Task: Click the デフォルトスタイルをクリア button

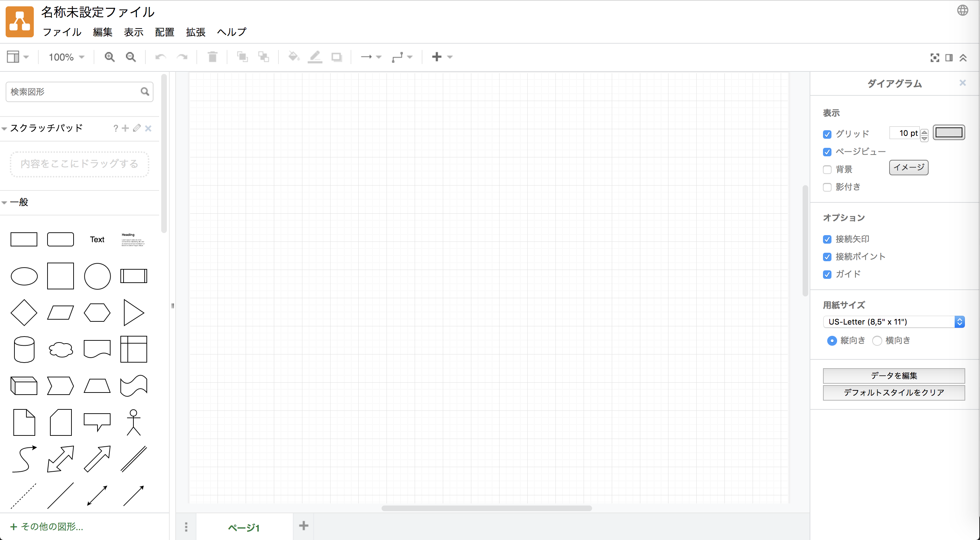Action: (x=894, y=393)
